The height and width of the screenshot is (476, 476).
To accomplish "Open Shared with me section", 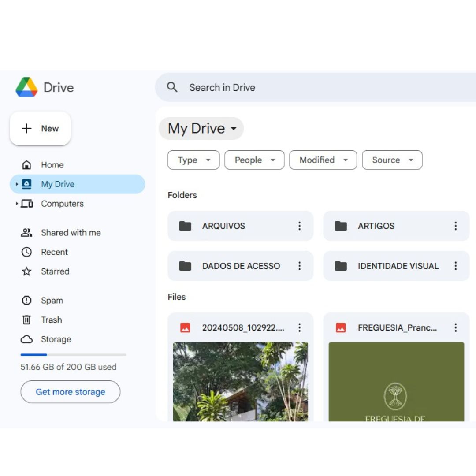I will tap(71, 233).
